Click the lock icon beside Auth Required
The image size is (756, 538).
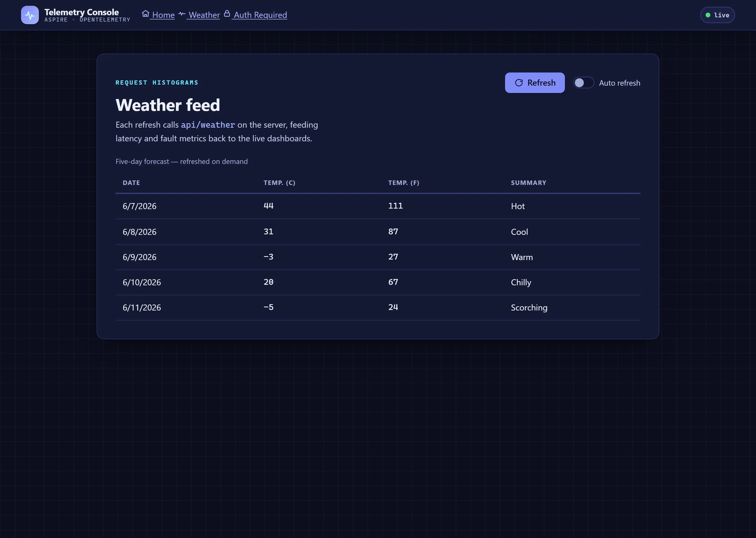227,14
